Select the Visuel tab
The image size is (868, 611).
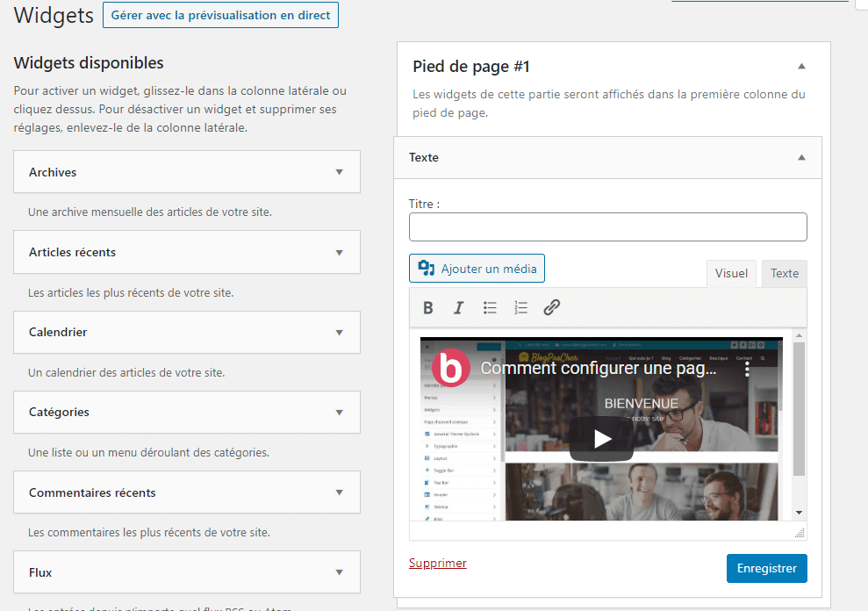[x=731, y=273]
